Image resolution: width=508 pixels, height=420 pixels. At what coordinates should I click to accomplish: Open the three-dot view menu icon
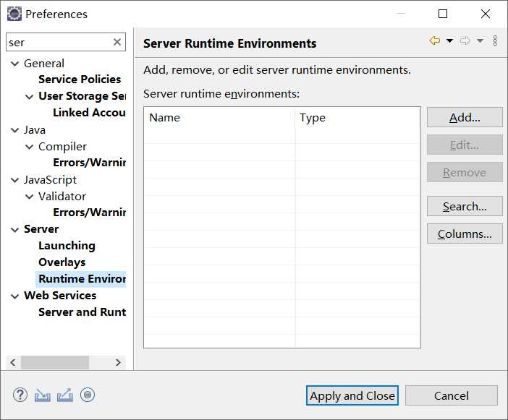[495, 41]
